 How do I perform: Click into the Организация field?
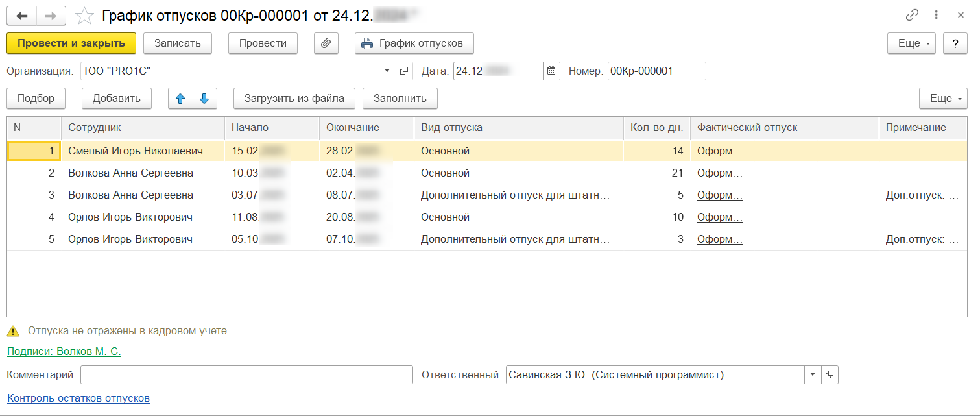click(230, 71)
